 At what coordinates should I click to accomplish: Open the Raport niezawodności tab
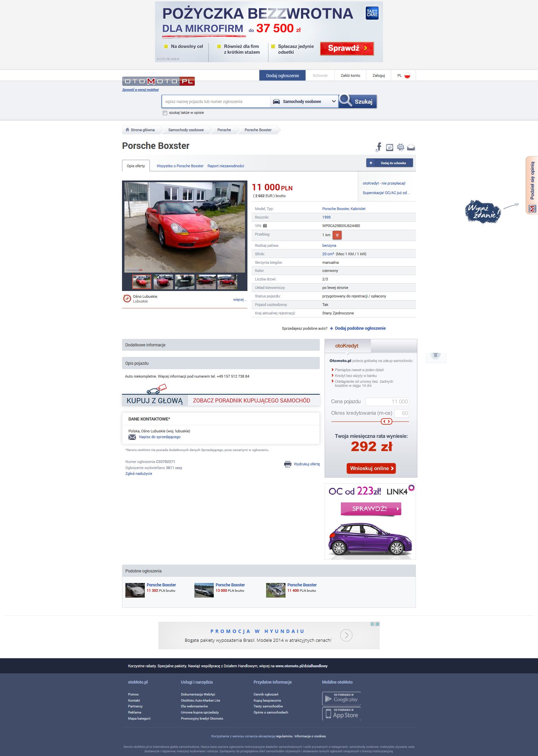(226, 166)
